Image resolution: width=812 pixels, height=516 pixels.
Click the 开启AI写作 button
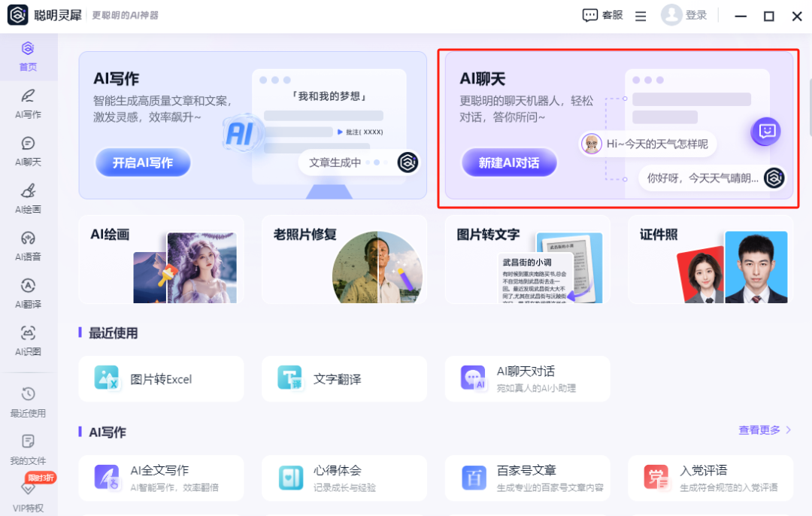[x=143, y=162]
